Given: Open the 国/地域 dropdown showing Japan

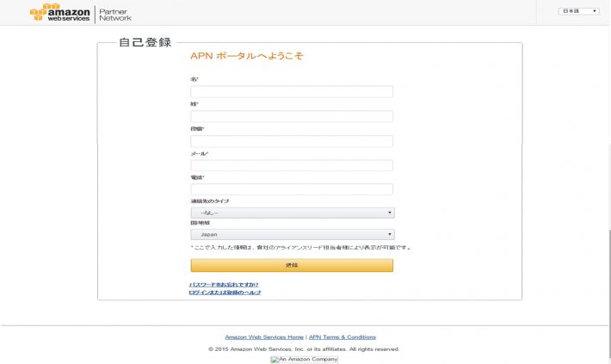Looking at the screenshot, I should tap(292, 234).
